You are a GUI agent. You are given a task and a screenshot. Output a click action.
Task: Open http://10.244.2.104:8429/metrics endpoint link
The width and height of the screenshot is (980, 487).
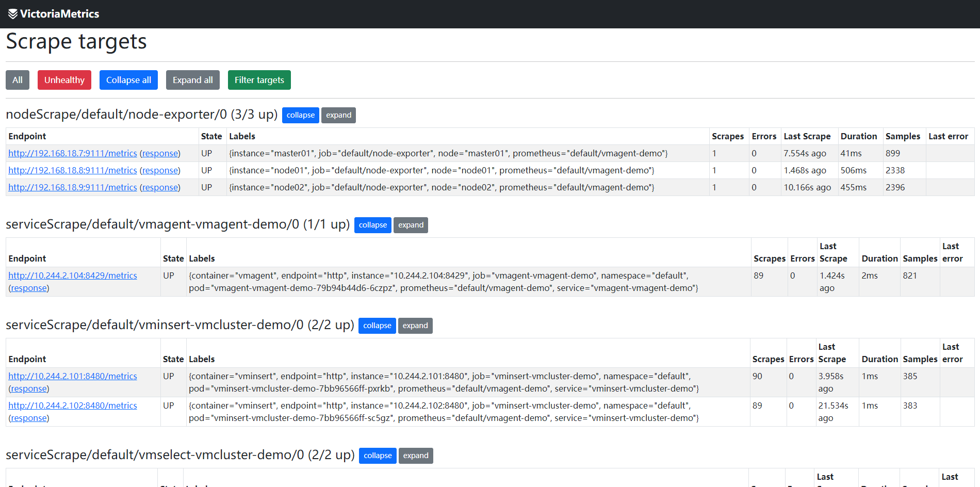[x=73, y=275]
